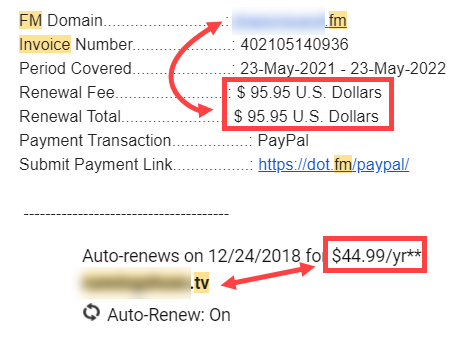Viewport: 475px width, 360px height.
Task: Click the period covered date range
Action: (343, 68)
